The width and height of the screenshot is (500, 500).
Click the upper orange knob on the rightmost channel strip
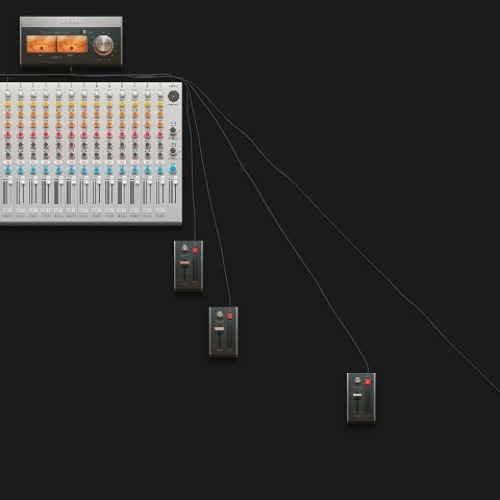coord(160,114)
